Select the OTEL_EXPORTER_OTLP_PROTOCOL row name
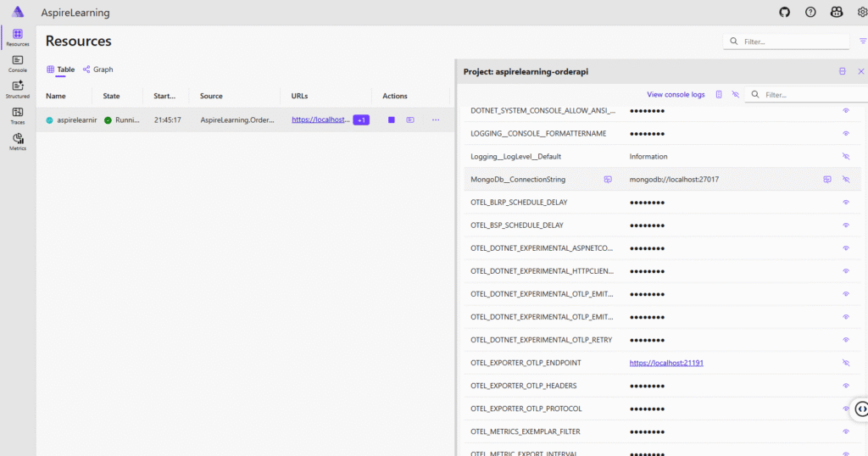Viewport: 868px width, 456px height. pyautogui.click(x=526, y=409)
